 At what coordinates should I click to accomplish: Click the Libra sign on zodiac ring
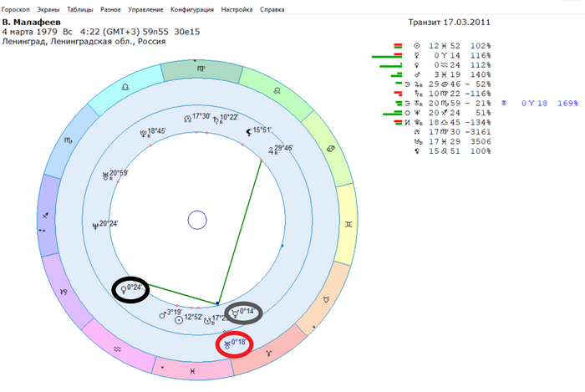point(125,87)
